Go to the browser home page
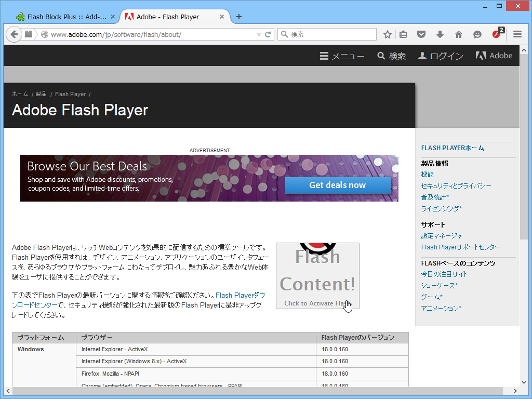The width and height of the screenshot is (532, 399). coord(459,34)
